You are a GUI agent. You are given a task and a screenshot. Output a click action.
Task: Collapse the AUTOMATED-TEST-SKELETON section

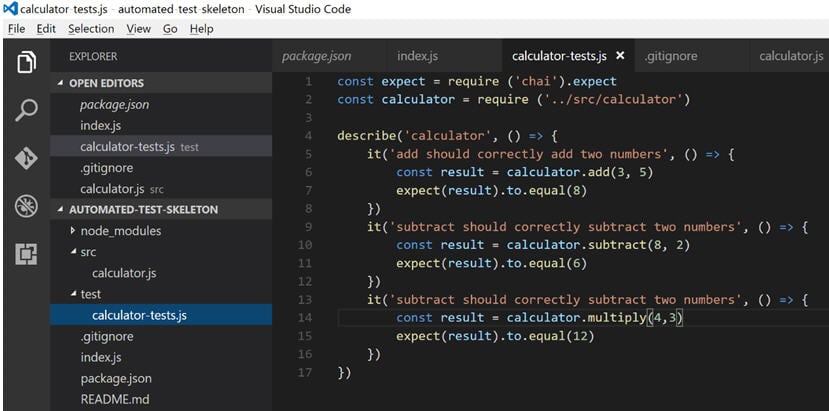click(x=60, y=210)
